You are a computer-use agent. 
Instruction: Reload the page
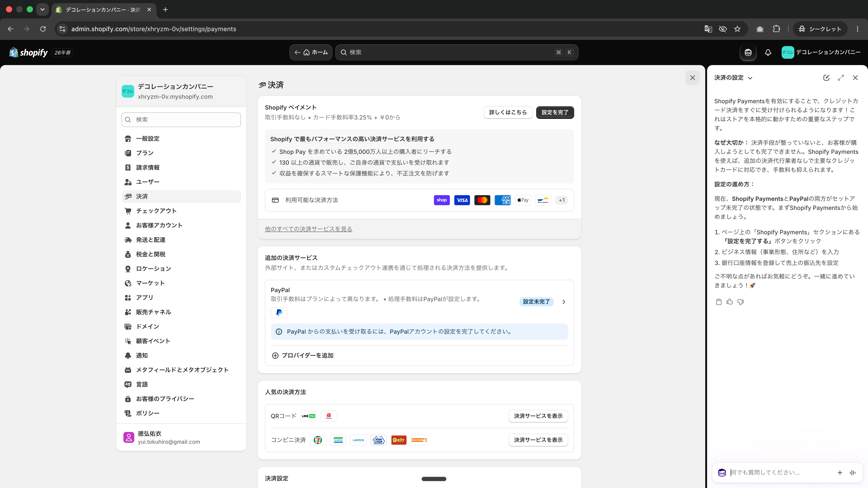(x=43, y=29)
